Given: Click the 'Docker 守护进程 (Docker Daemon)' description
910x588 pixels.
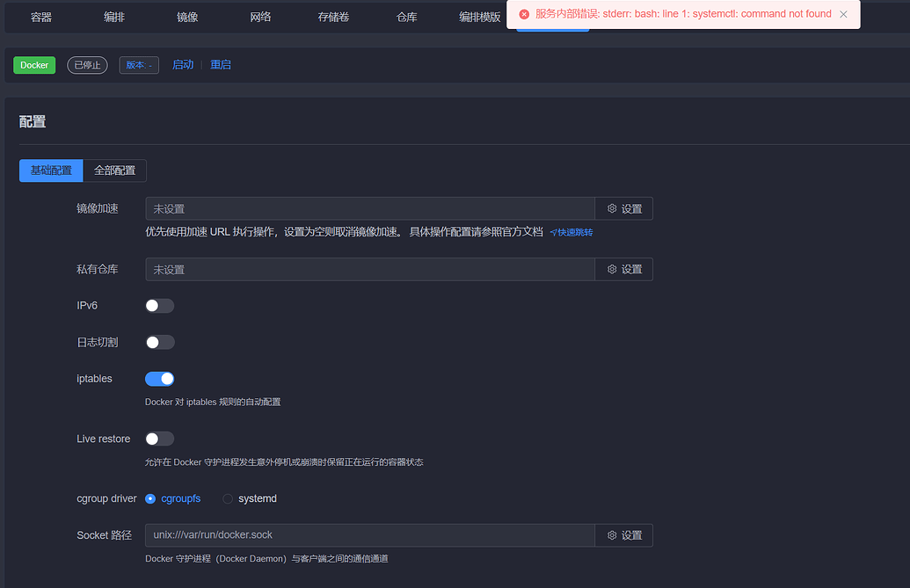Looking at the screenshot, I should point(267,559).
